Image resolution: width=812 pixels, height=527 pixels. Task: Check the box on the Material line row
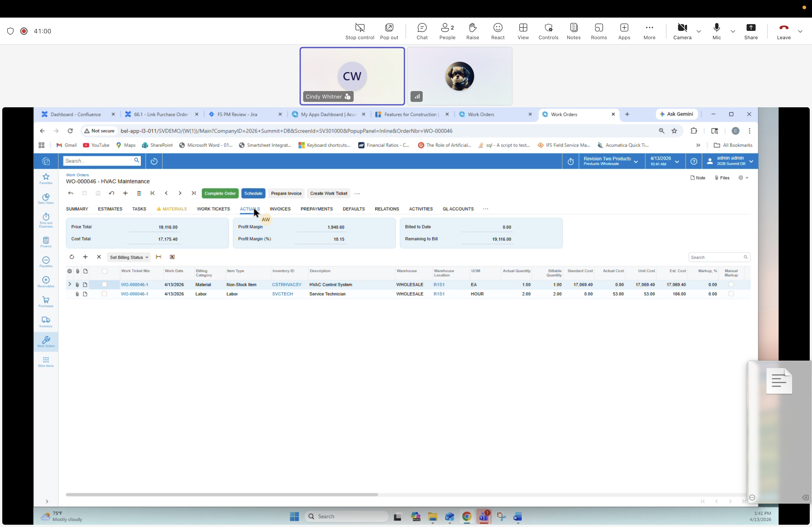pyautogui.click(x=104, y=285)
